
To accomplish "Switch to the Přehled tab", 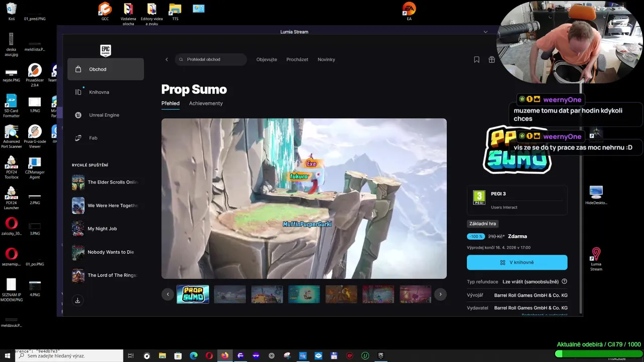I will [171, 103].
